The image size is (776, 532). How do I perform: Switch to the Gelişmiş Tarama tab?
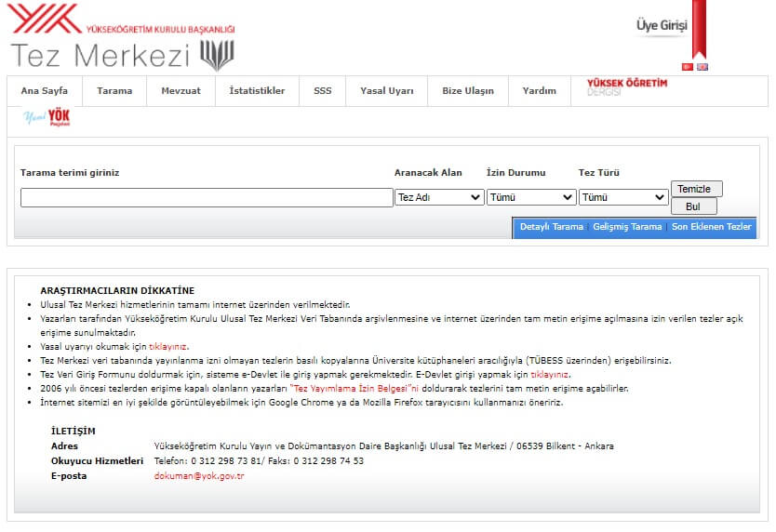point(627,227)
